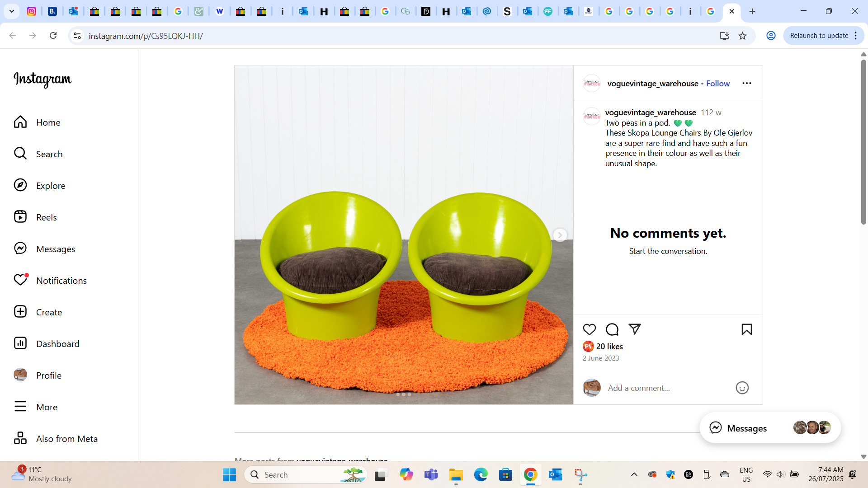Show hidden system tray icons

click(x=634, y=474)
